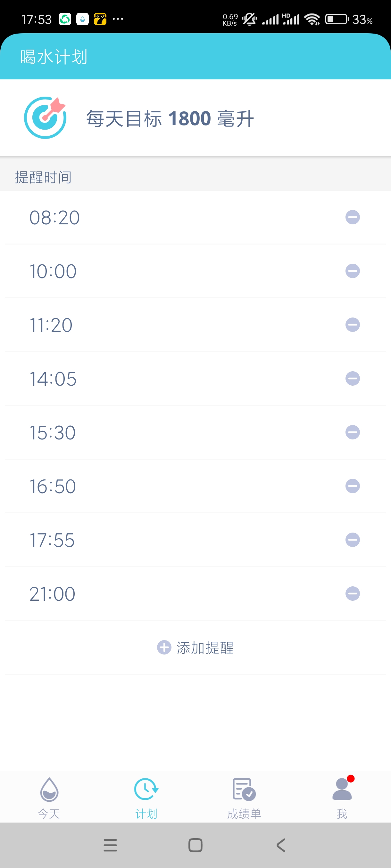Viewport: 391px width, 868px height.
Task: Remove the 15:30 reminder
Action: coord(353,432)
